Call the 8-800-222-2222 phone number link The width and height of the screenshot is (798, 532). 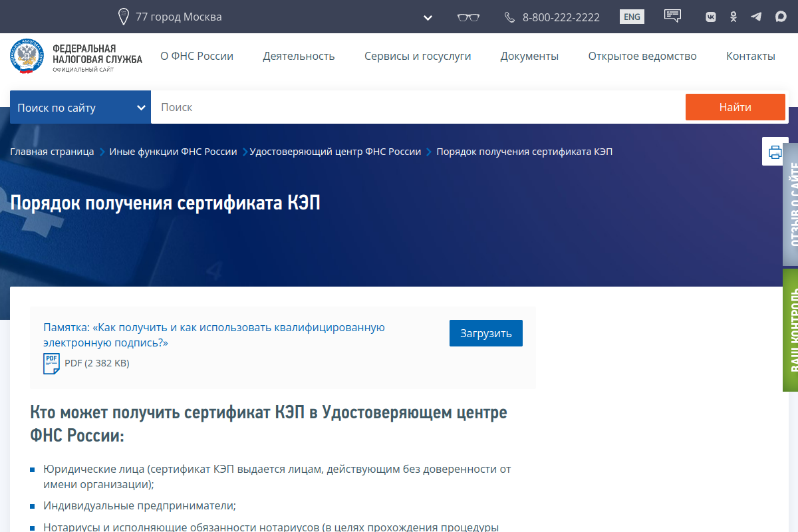coord(561,17)
